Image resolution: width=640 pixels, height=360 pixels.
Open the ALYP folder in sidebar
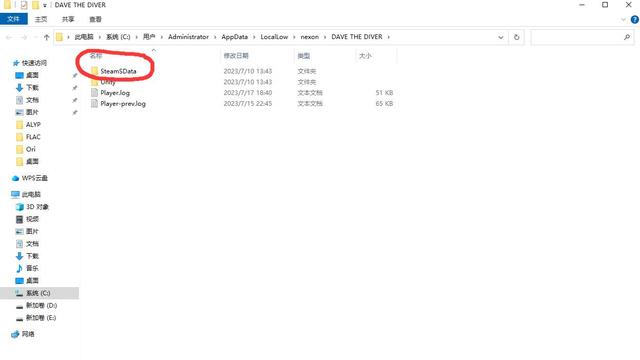[x=33, y=124]
